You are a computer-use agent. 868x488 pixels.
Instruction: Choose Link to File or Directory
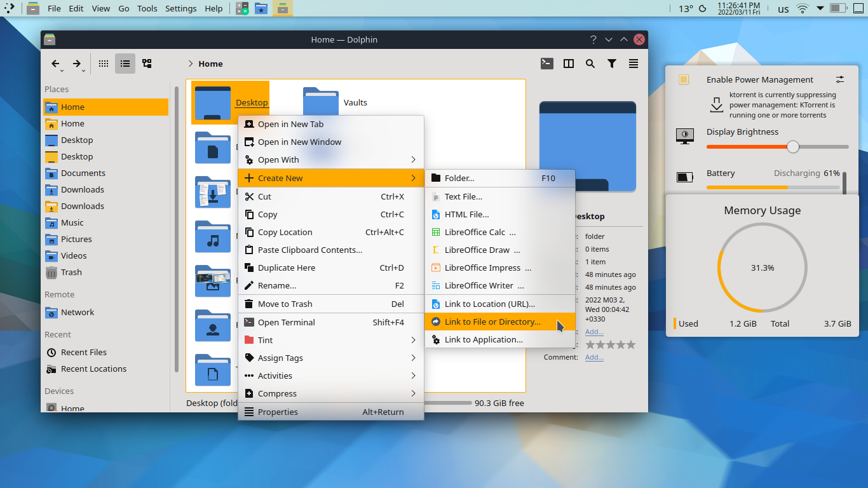499,322
